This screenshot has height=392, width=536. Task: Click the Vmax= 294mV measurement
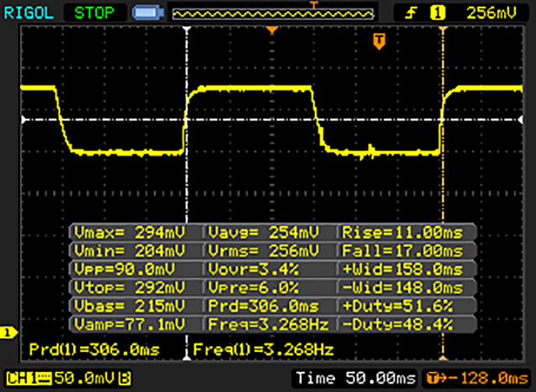click(130, 233)
